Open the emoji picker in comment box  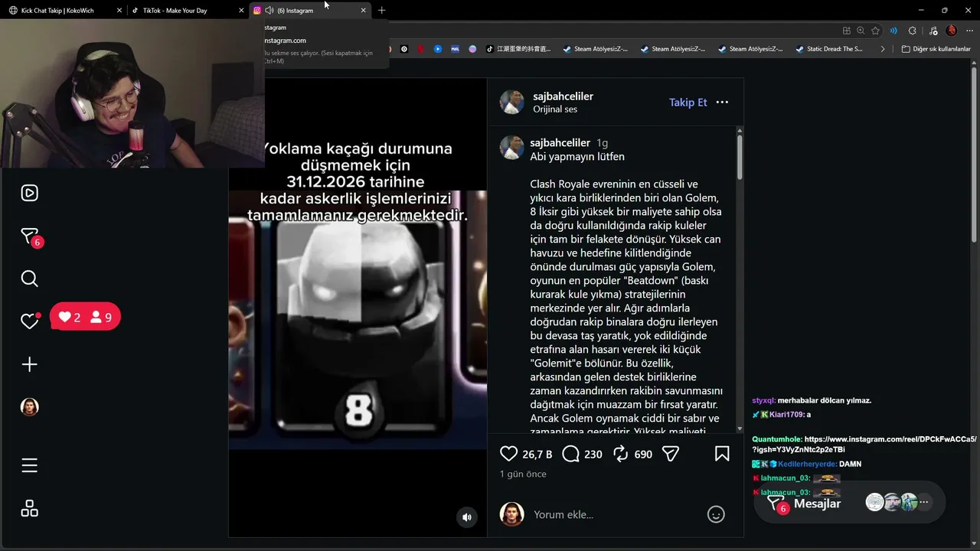[x=716, y=514]
